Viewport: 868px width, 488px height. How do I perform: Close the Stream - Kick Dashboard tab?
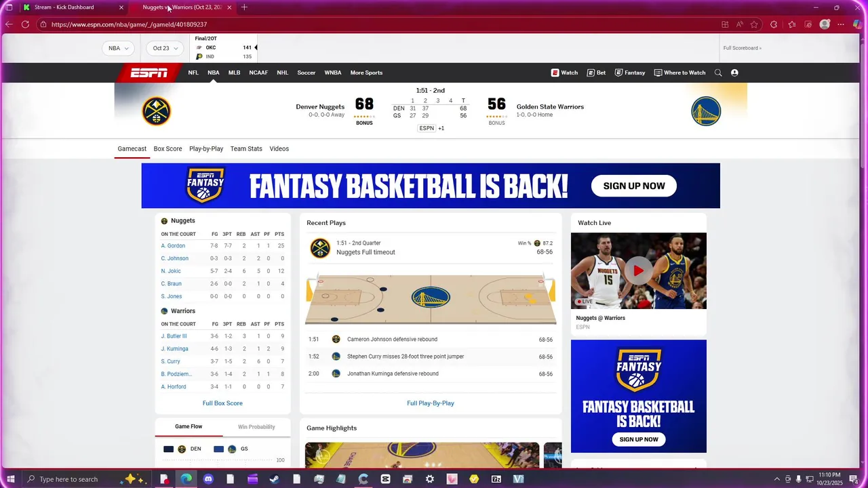(121, 7)
